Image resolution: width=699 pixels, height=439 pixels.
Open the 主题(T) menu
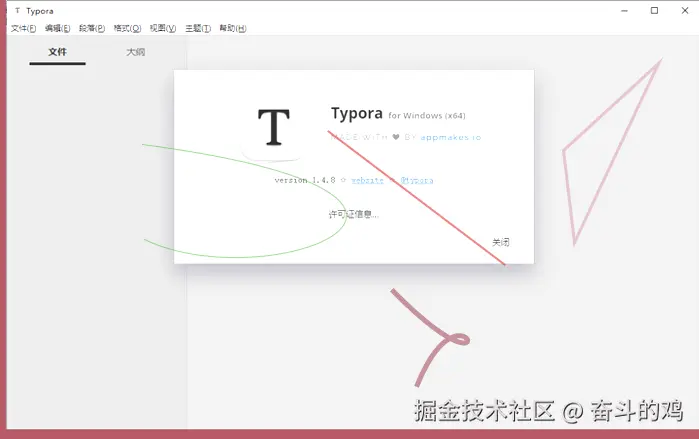click(x=198, y=29)
